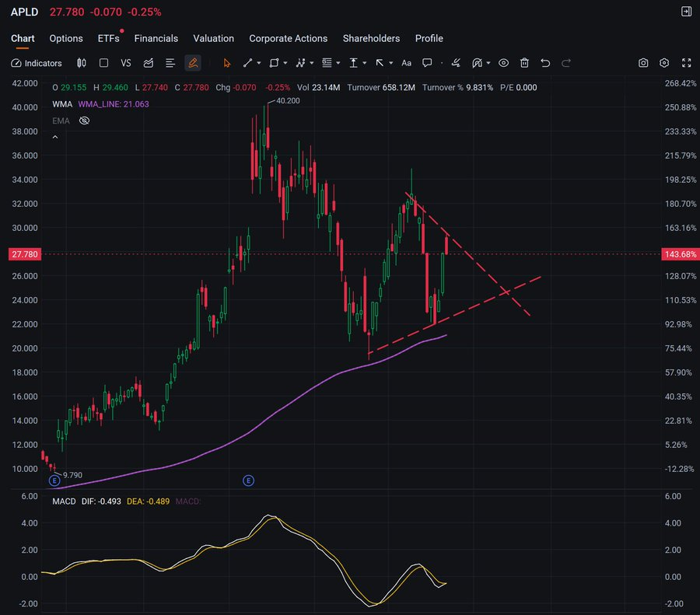Click the DIF: -0.493 value
Image resolution: width=700 pixels, height=615 pixels.
pyautogui.click(x=101, y=501)
